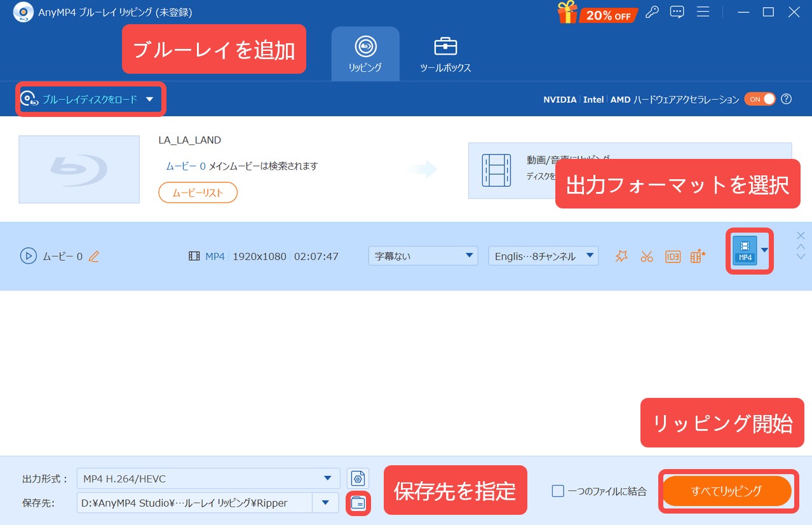Screen dimensions: 812x525
Task: Click the Blu-ray disc thumbnail
Action: (x=79, y=169)
